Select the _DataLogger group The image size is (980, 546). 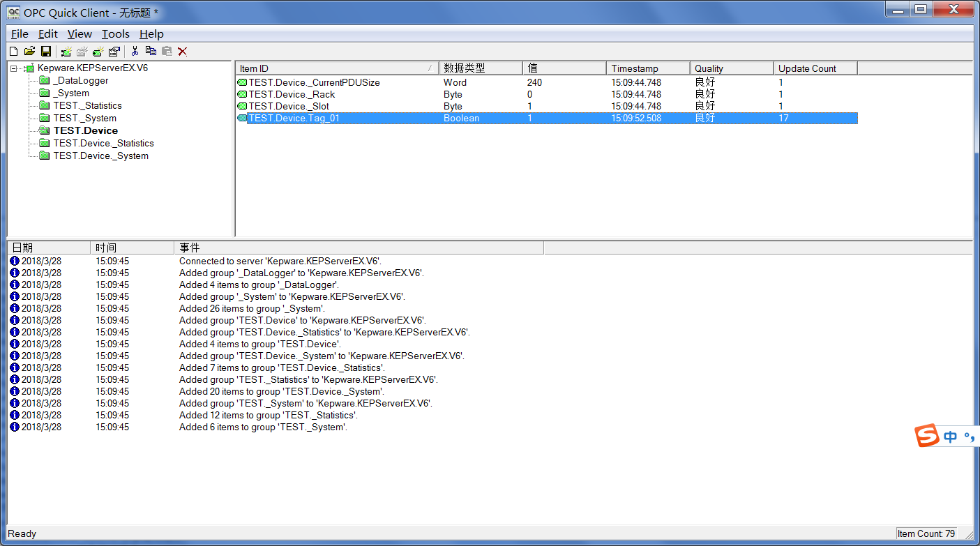pos(81,81)
